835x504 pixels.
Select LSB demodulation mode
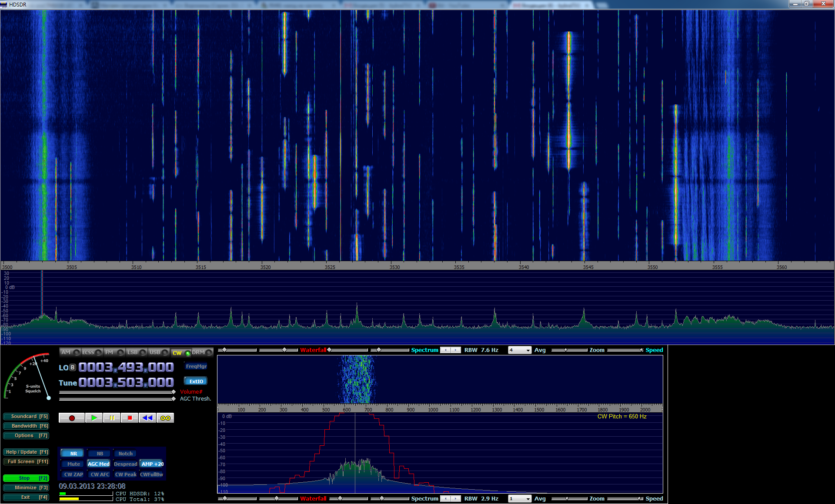pyautogui.click(x=136, y=352)
